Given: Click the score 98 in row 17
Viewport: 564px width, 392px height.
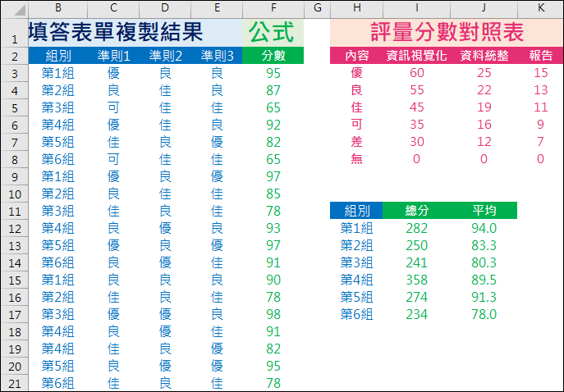Looking at the screenshot, I should click(273, 314).
